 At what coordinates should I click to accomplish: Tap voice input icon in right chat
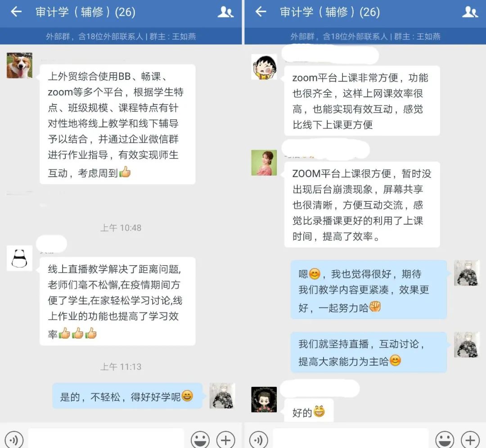(x=258, y=439)
